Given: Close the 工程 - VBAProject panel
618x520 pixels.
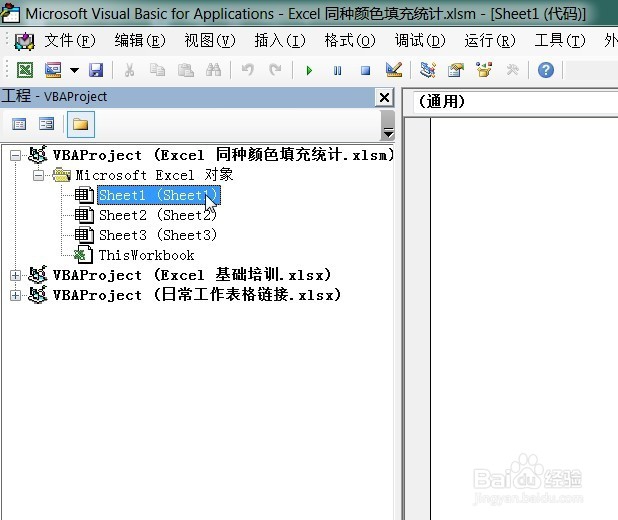Looking at the screenshot, I should [384, 97].
